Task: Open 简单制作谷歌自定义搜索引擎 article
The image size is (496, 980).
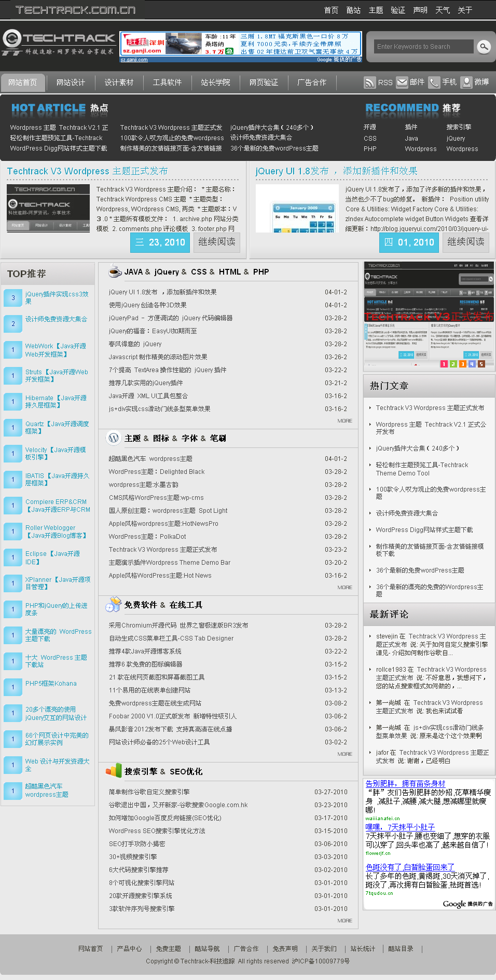Action: click(149, 792)
